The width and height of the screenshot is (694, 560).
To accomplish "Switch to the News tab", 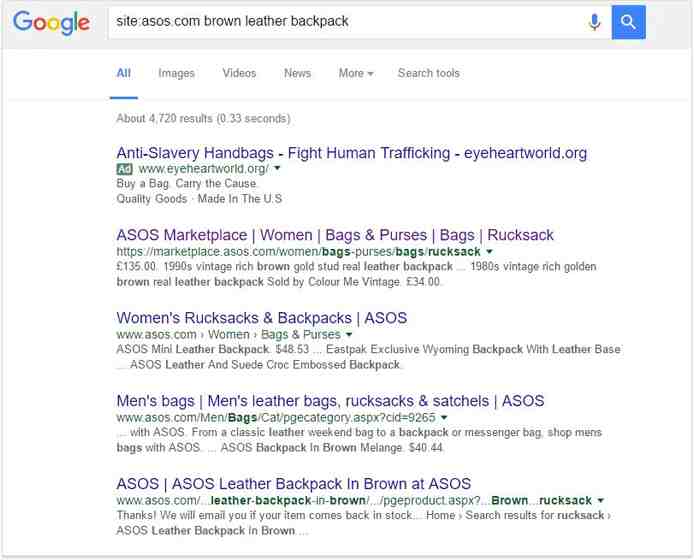I will pyautogui.click(x=297, y=73).
